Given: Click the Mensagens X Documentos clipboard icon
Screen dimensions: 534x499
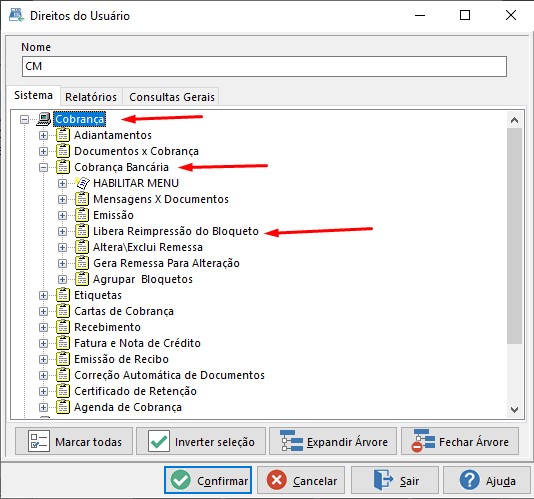Looking at the screenshot, I should (82, 199).
